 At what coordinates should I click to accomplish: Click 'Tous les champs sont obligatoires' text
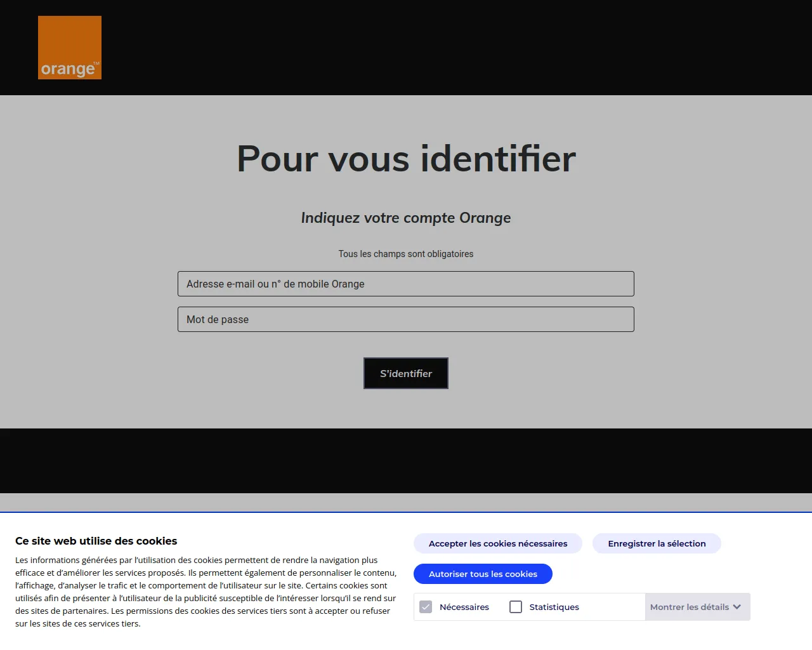tap(406, 254)
